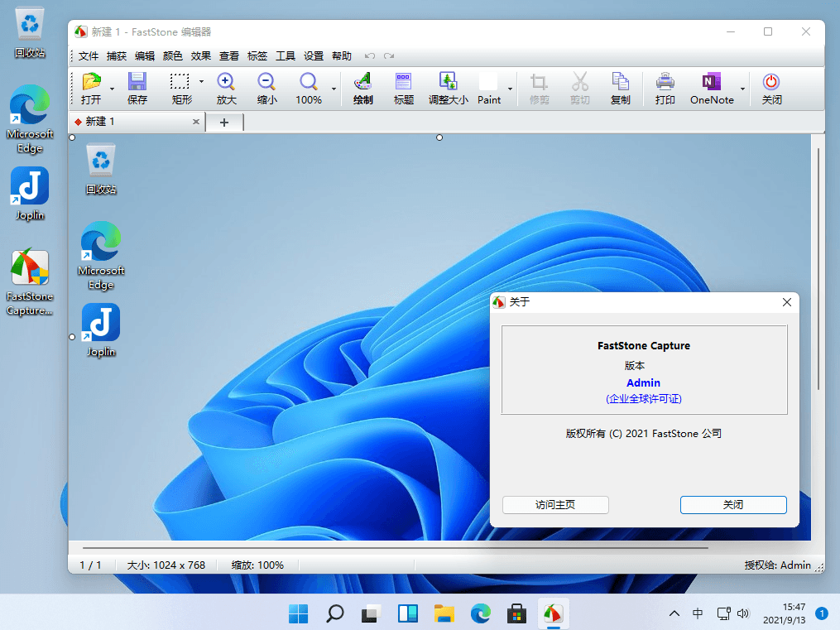This screenshot has width=840, height=630.
Task: Print image using the 打印 icon
Action: point(665,89)
